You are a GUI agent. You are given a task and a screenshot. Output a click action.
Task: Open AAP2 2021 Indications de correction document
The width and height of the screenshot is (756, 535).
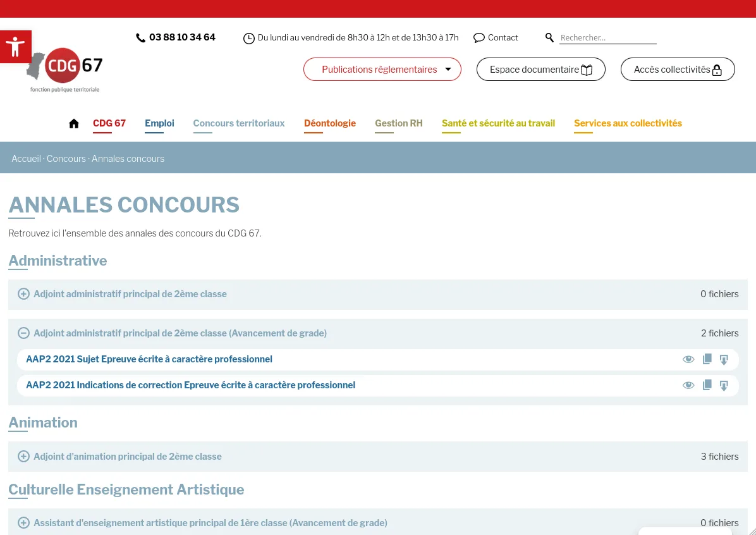pos(190,386)
